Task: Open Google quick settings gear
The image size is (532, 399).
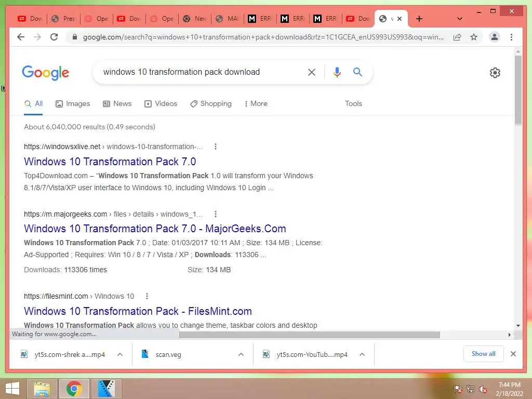Action: pos(495,73)
